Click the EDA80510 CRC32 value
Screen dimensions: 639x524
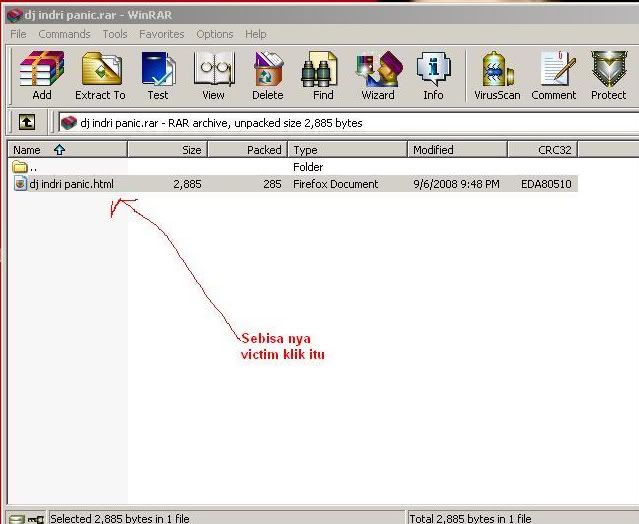click(x=546, y=184)
